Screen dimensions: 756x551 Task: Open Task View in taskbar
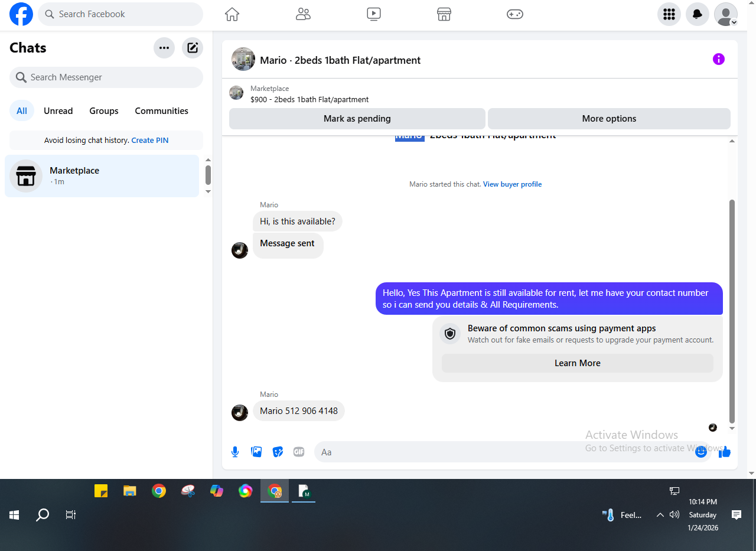point(71,515)
